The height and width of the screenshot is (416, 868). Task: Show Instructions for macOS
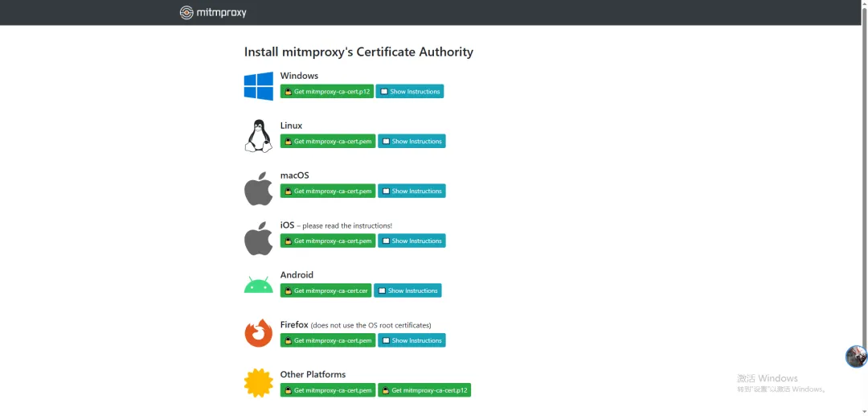coord(411,192)
